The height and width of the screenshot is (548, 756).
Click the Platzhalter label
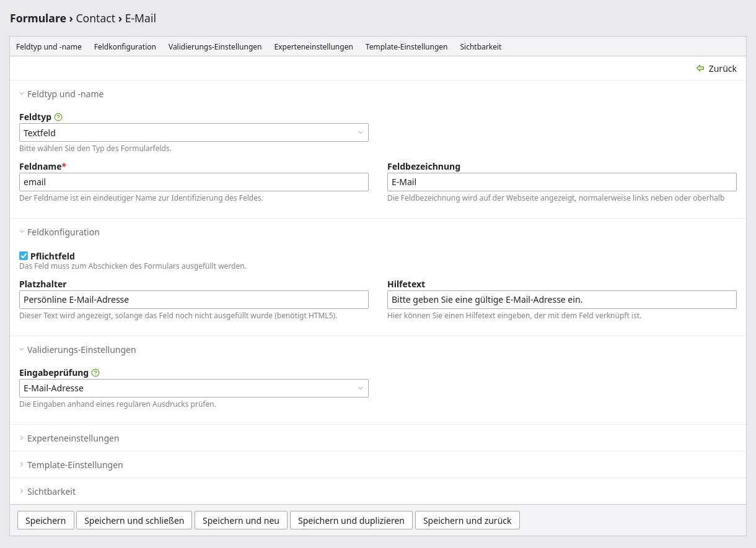pyautogui.click(x=43, y=284)
